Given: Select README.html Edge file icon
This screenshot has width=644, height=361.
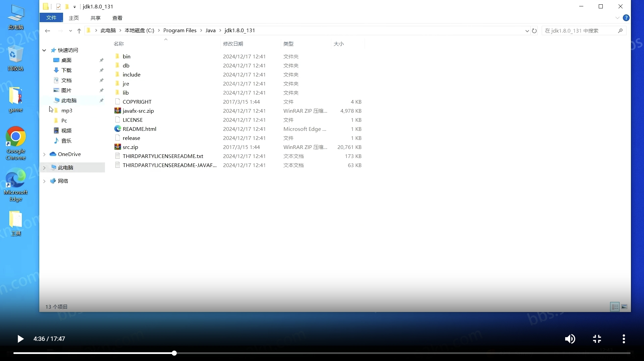Looking at the screenshot, I should [x=117, y=129].
